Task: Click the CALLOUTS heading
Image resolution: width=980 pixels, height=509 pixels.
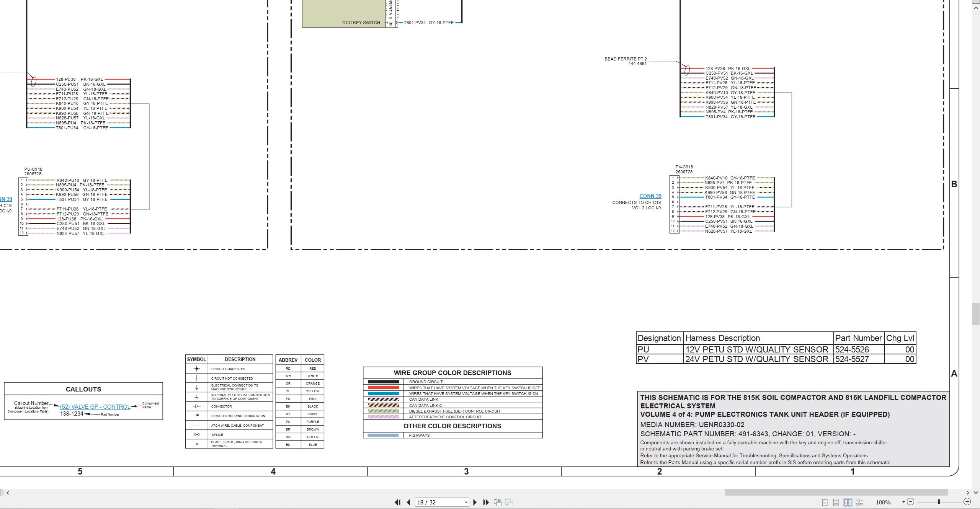Action: tap(83, 389)
